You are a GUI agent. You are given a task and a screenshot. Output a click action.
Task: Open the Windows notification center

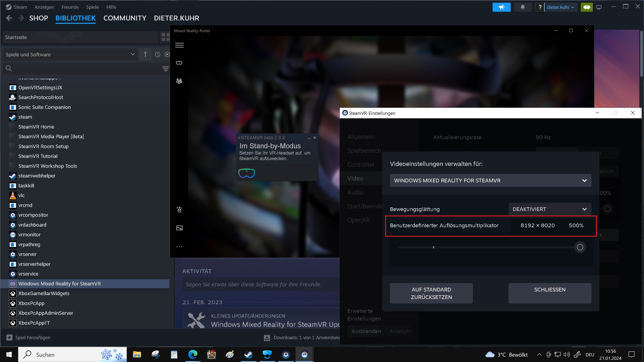coord(632,354)
